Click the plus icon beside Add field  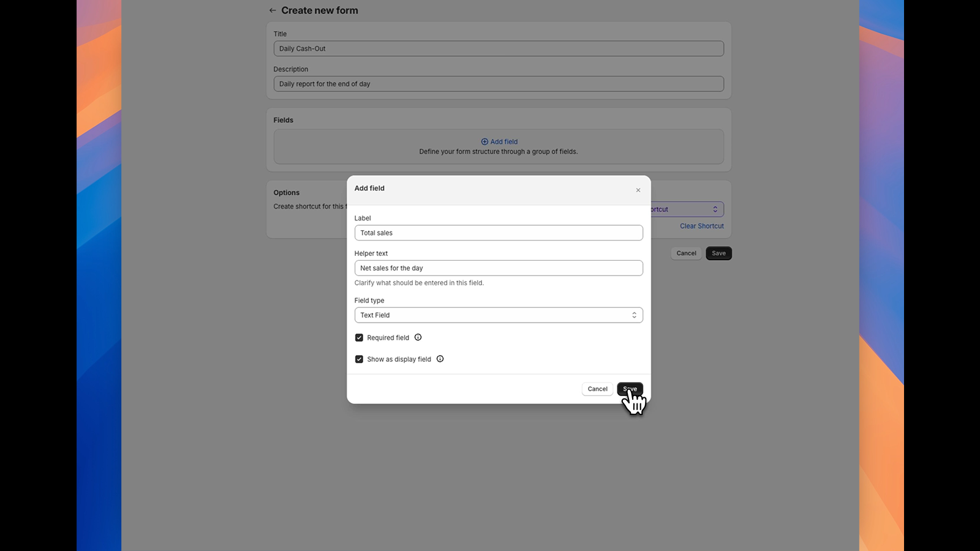[484, 141]
